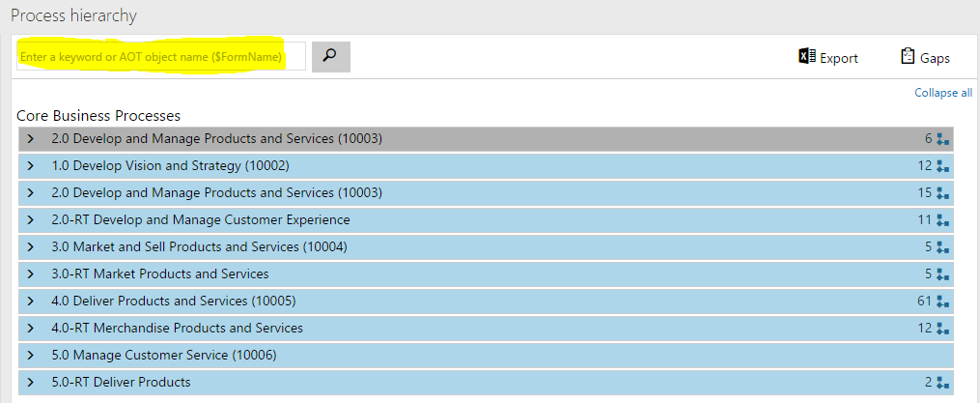Open hierarchy icon for 4.0 Deliver Products and Services
The width and height of the screenshot is (980, 403).
click(x=942, y=302)
